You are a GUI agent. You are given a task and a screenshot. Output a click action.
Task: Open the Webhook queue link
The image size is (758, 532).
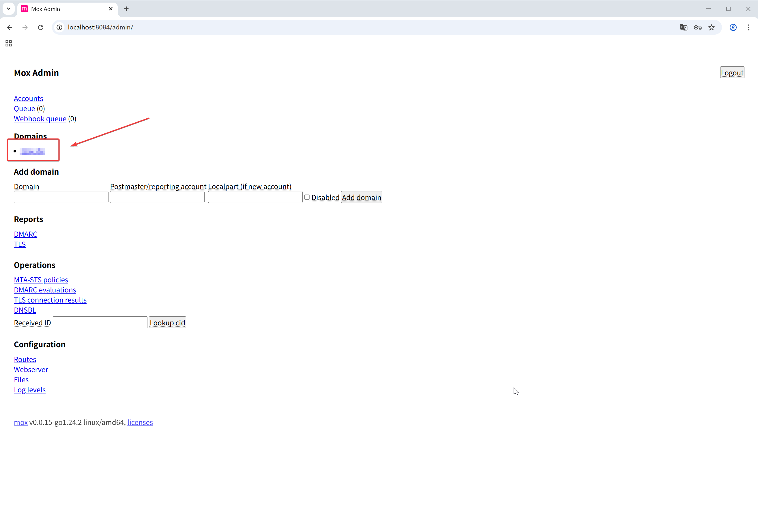(40, 119)
